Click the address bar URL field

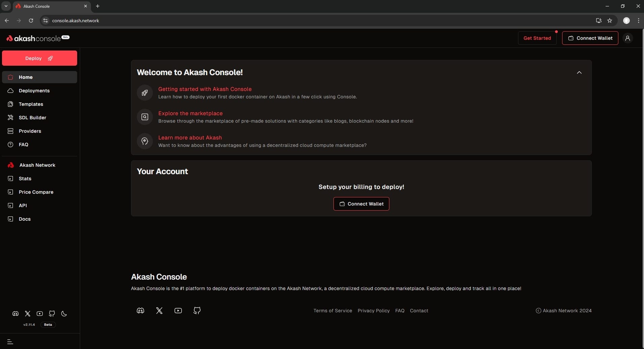pyautogui.click(x=320, y=21)
